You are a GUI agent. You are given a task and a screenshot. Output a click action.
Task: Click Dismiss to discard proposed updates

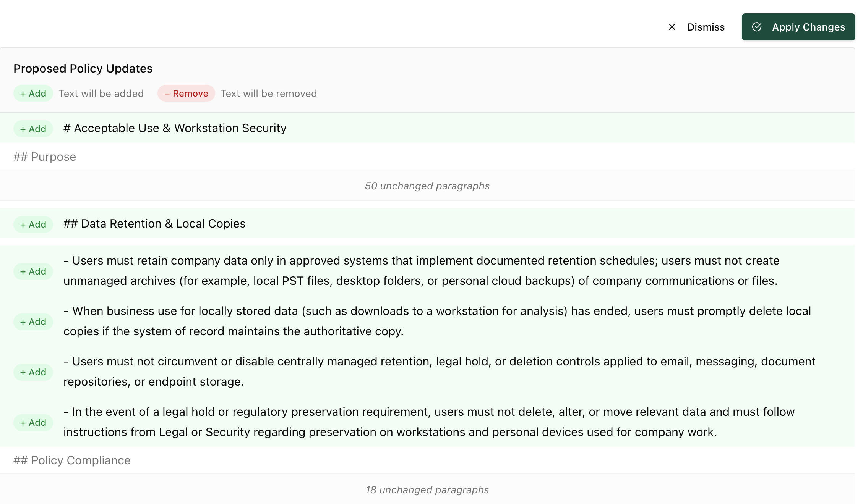(706, 27)
